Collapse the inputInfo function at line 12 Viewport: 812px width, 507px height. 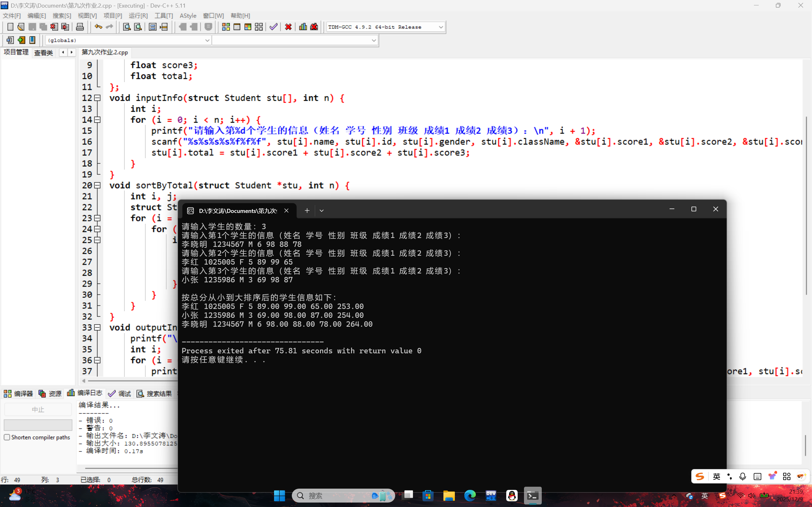pos(97,98)
